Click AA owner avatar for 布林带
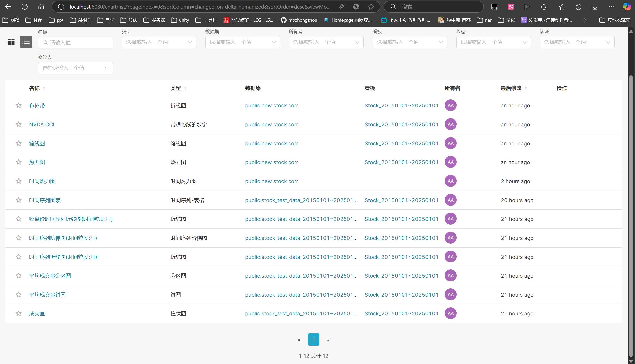 coord(450,105)
